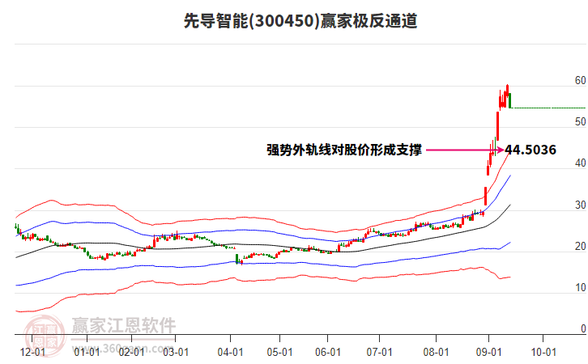Click the x-axis date 09-01
The image size is (588, 364).
tap(488, 352)
